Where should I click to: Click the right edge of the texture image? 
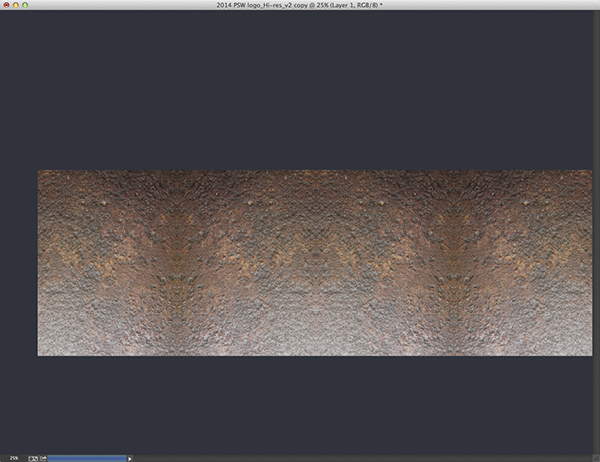(x=590, y=263)
